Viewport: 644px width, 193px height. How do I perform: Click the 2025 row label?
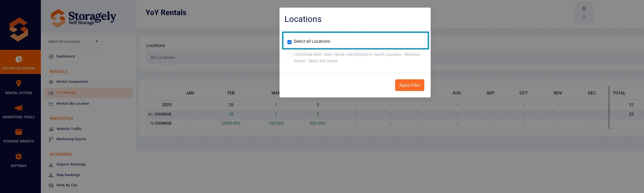pyautogui.click(x=167, y=105)
